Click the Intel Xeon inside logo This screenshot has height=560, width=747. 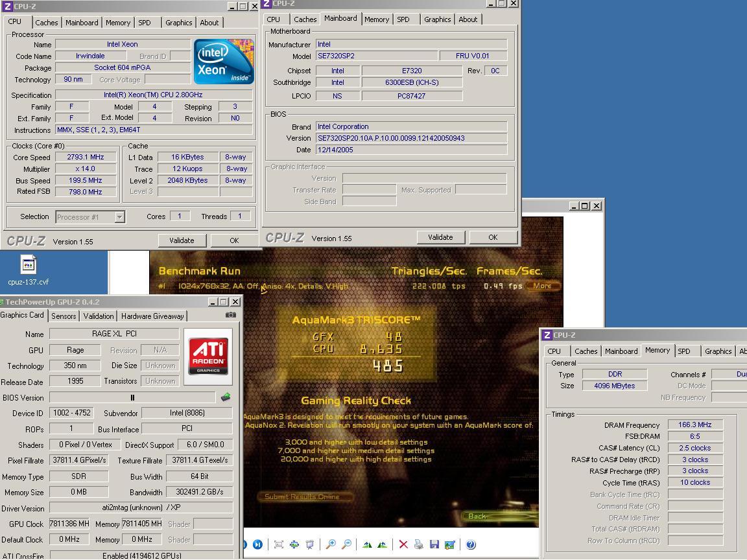[224, 62]
